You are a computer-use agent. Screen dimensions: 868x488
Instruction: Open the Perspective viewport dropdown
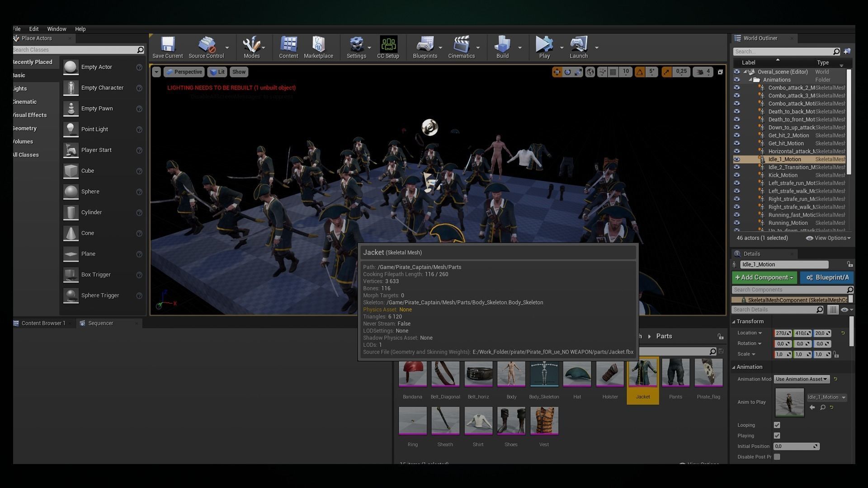click(184, 72)
